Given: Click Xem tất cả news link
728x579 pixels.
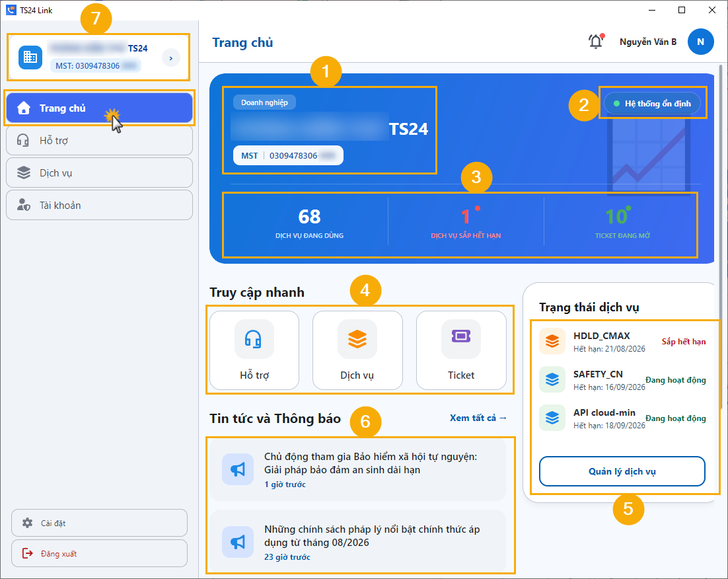Looking at the screenshot, I should (478, 418).
